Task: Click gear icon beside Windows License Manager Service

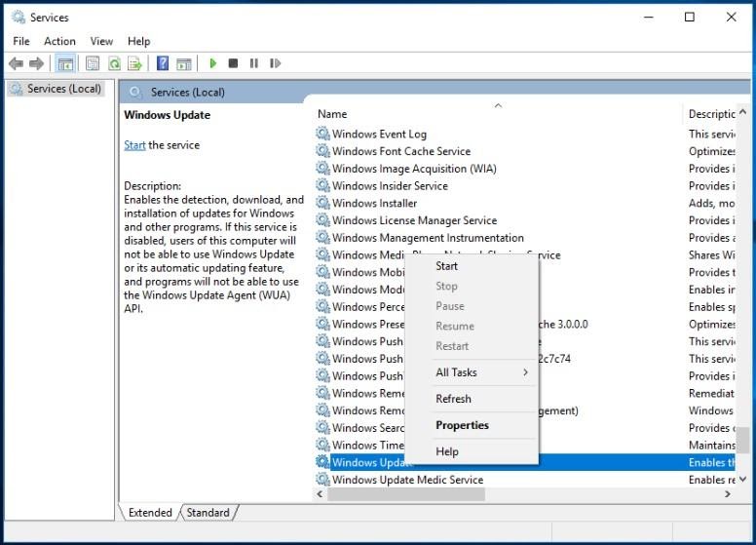Action: coord(322,220)
